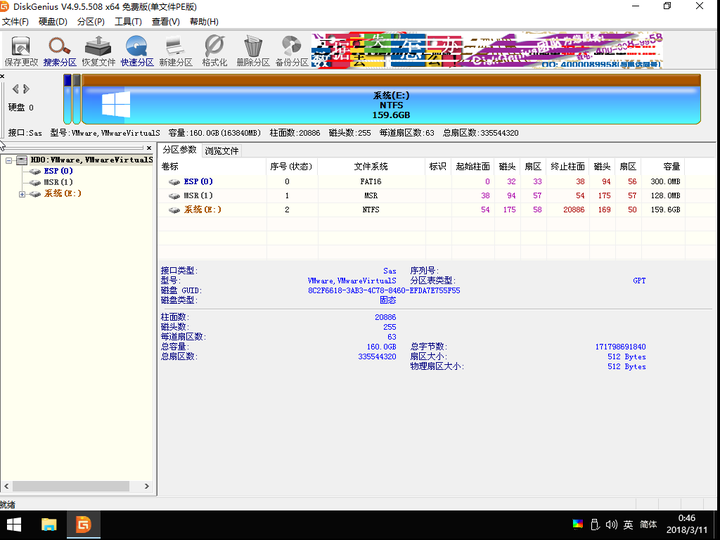Click right arrow of tree horizontal scrollbar
Viewport: 720px width, 540px height.
coord(146,486)
